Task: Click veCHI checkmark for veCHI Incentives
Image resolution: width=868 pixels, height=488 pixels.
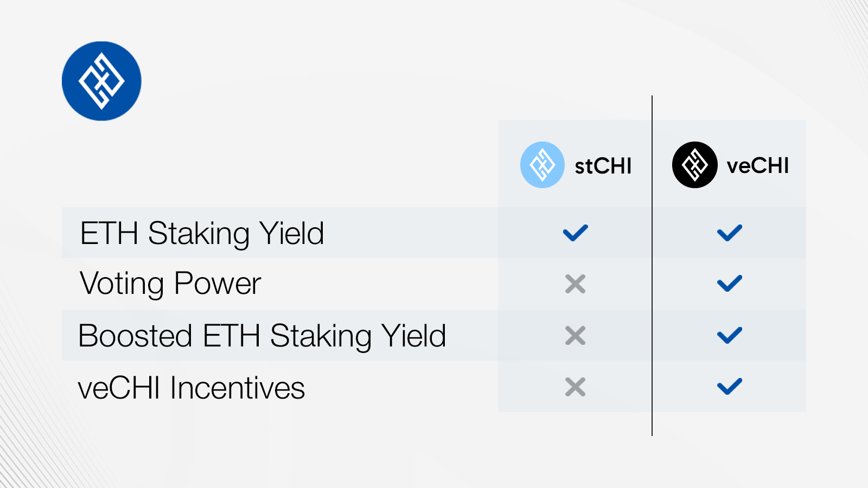Action: tap(729, 387)
